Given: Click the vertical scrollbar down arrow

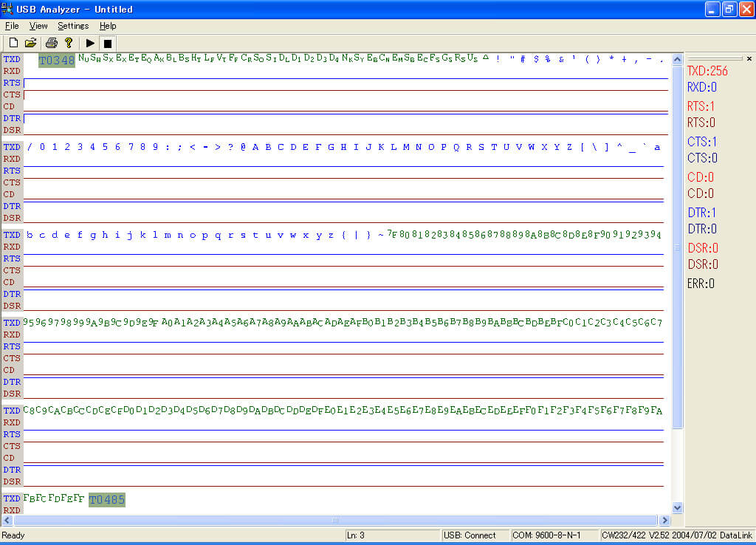Looking at the screenshot, I should tap(678, 507).
